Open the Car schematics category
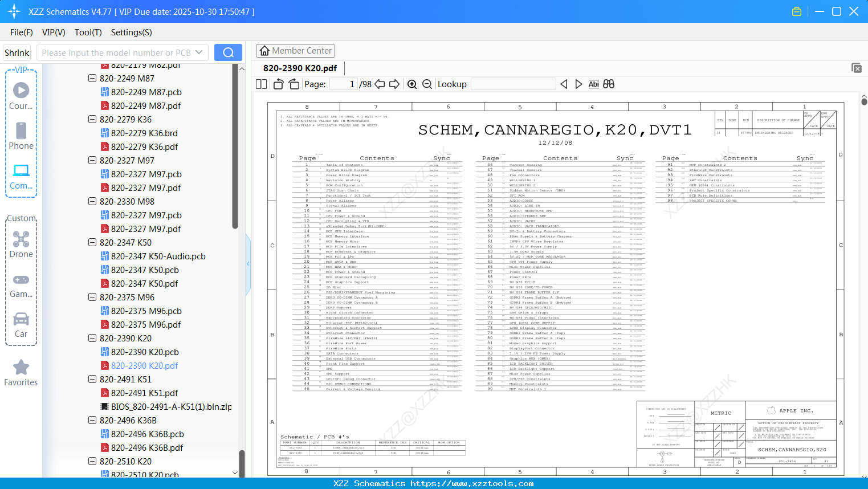868x489 pixels. [21, 325]
